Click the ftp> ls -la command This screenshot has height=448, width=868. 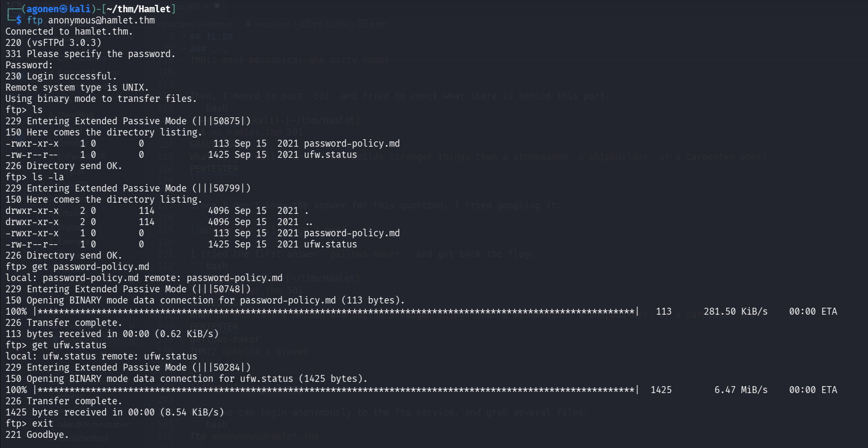click(x=35, y=177)
